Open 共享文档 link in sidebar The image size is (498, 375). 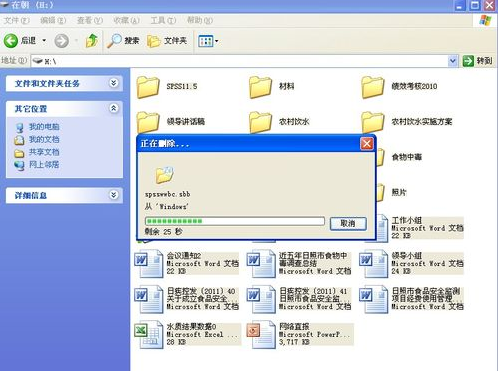point(44,152)
